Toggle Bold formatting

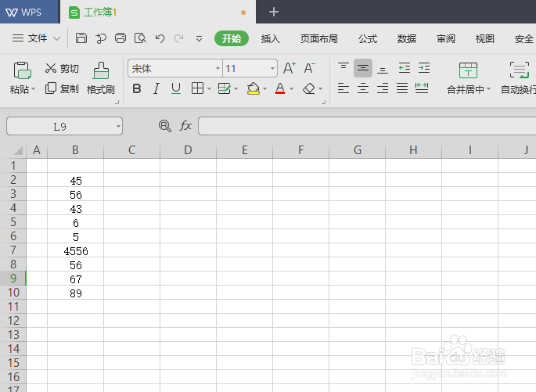pyautogui.click(x=137, y=88)
